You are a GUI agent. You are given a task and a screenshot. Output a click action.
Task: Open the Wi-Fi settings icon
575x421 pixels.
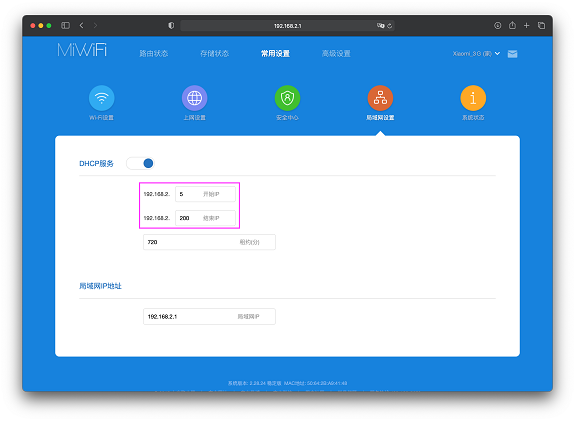(x=102, y=98)
